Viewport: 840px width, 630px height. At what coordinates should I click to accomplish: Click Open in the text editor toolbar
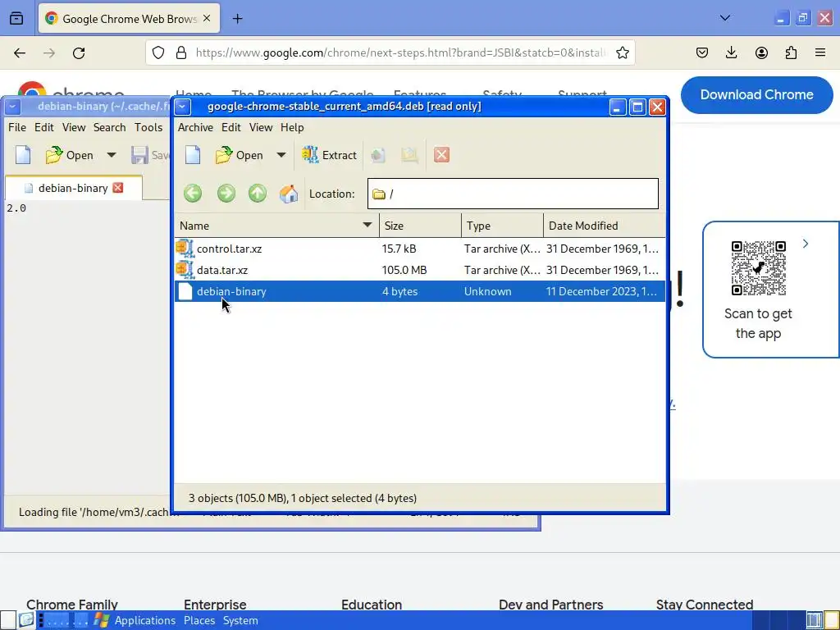tap(70, 155)
